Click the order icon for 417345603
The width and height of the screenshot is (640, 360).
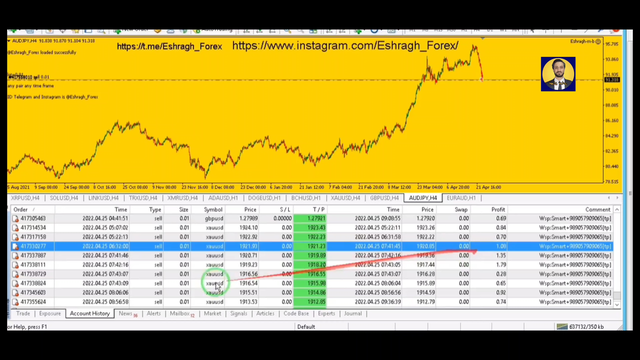tap(15, 293)
